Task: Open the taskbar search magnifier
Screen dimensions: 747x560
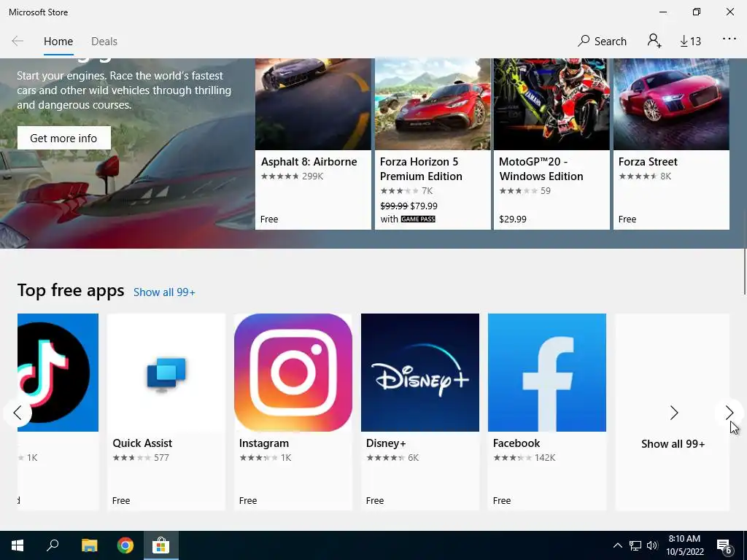Action: [53, 545]
